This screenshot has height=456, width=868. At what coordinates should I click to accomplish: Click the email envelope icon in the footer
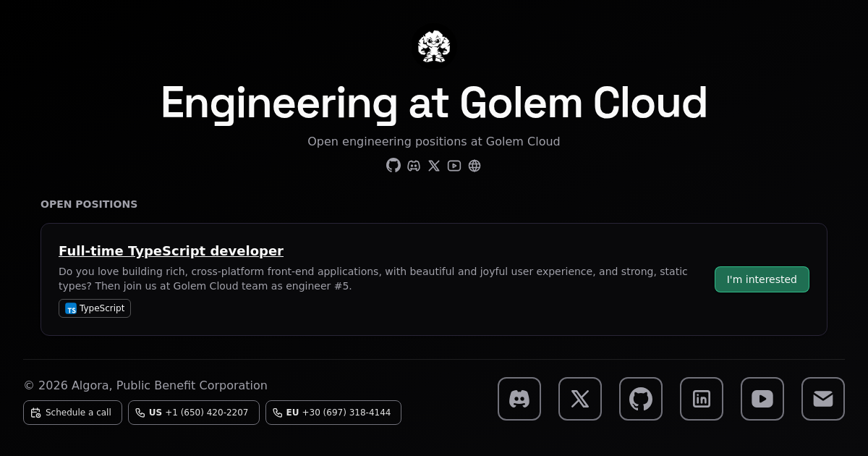(823, 399)
